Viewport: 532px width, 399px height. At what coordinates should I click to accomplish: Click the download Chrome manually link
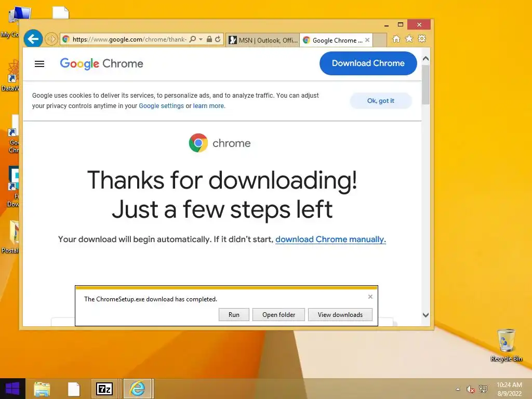coord(330,239)
